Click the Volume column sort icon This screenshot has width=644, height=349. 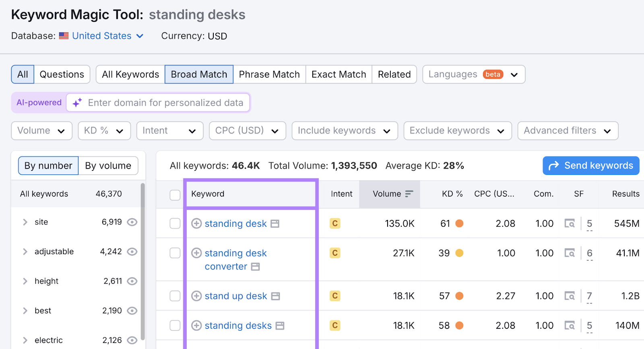coord(409,194)
